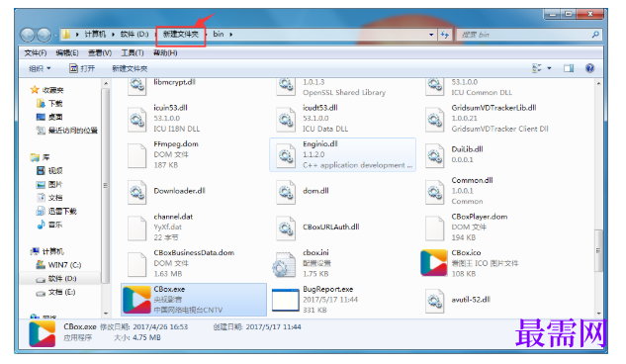Toggle the preview pane icon
Viewport: 626px width, 364px height.
[569, 68]
